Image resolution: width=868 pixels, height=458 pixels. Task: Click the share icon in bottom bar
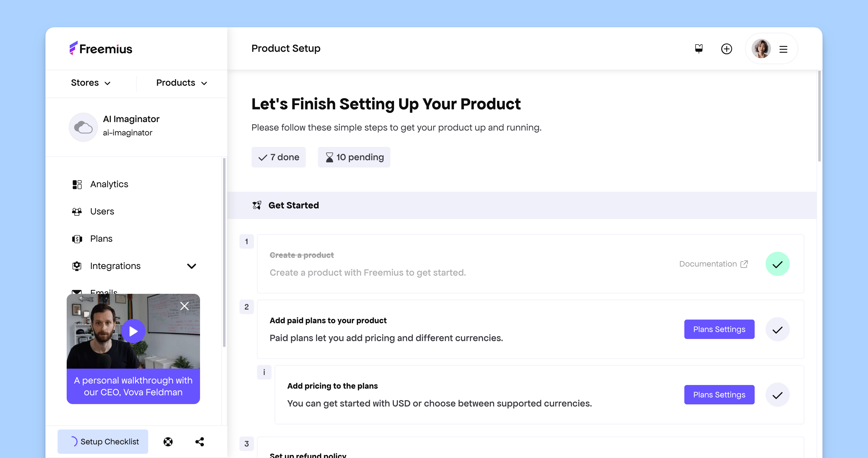point(199,442)
